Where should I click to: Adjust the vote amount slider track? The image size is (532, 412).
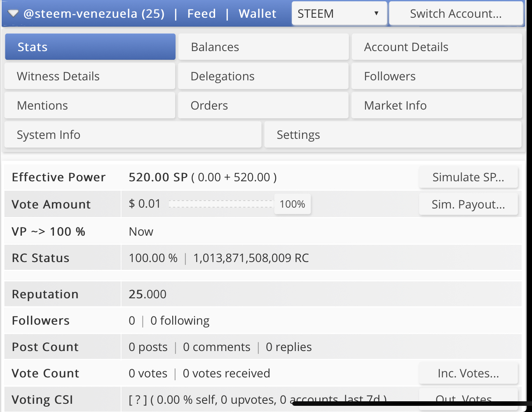click(221, 204)
